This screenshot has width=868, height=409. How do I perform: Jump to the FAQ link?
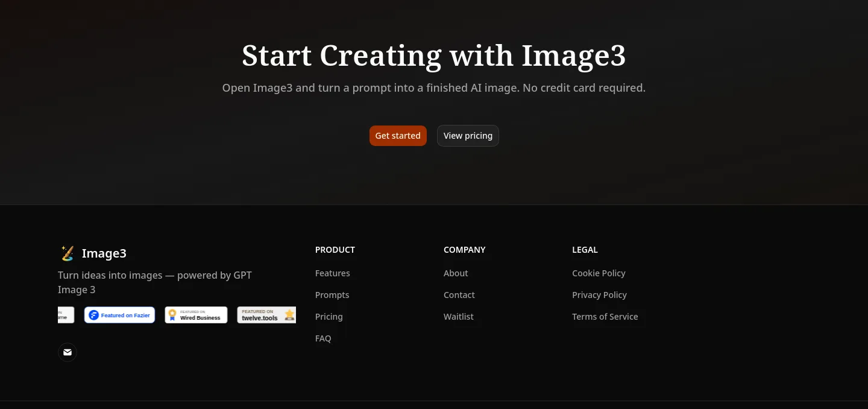click(323, 338)
